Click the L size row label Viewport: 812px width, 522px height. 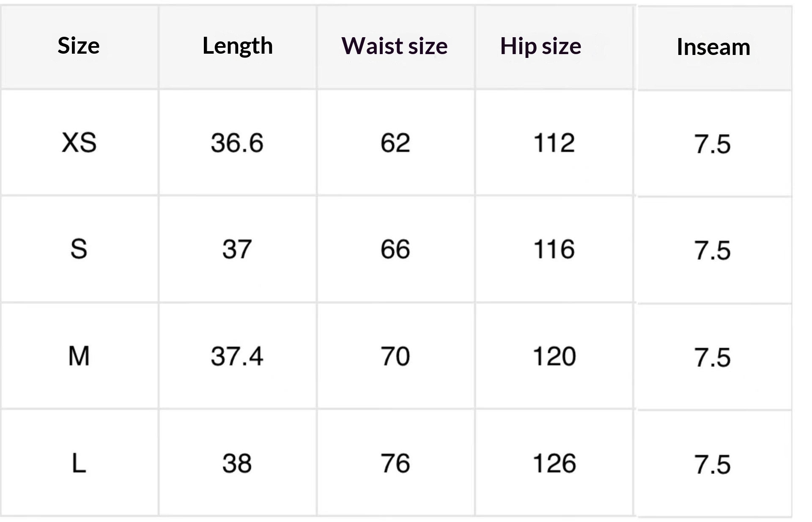pos(79,463)
